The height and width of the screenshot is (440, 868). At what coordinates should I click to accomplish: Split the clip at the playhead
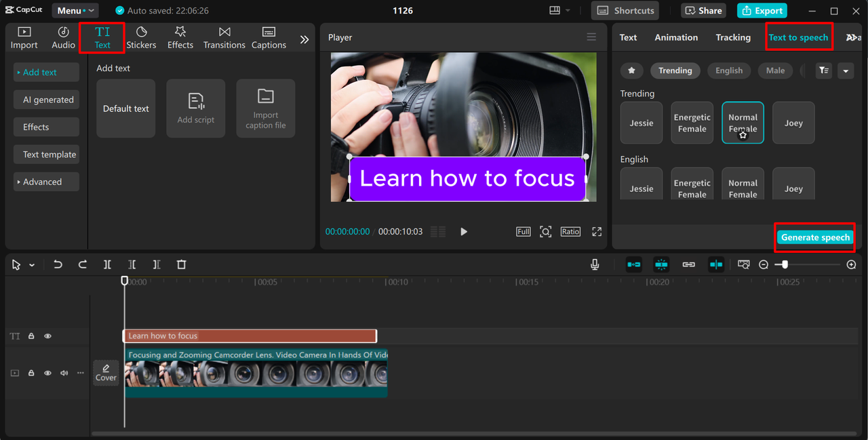coord(107,264)
